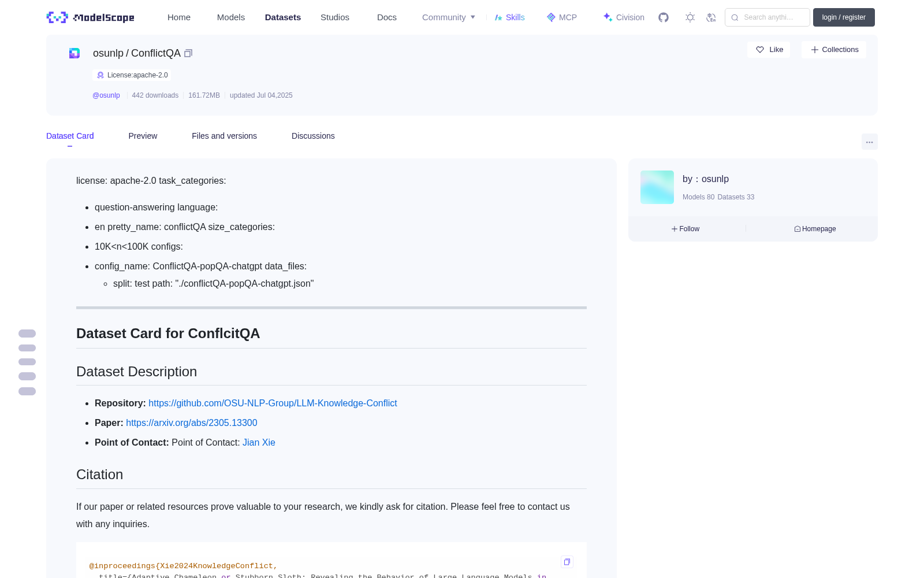Viewport: 924px width, 578px height.
Task: Click the osunlp organization avatar thumbnail
Action: pyautogui.click(x=657, y=187)
